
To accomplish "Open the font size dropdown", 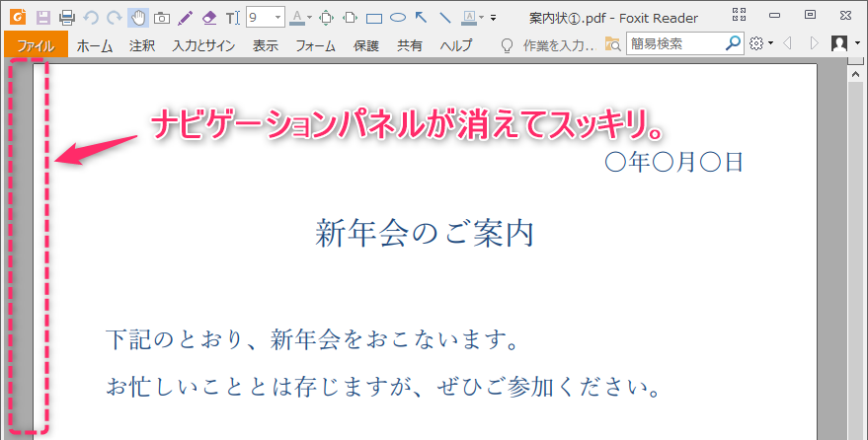I will pos(277,18).
